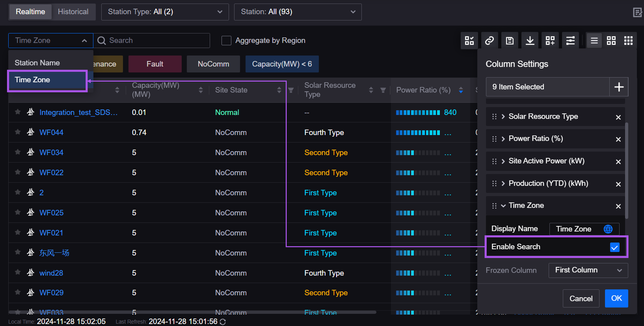
Task: Switch to small grid view icon
Action: 628,41
